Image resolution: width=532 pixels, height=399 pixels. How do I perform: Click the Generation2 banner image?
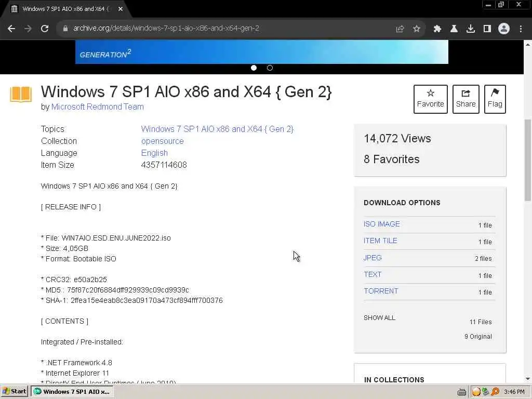click(262, 52)
